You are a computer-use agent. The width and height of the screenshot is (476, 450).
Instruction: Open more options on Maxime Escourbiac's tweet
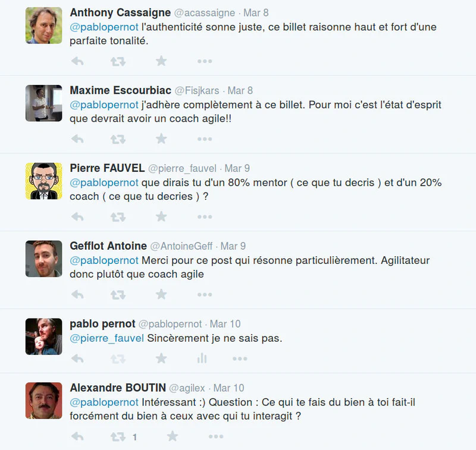coord(205,139)
